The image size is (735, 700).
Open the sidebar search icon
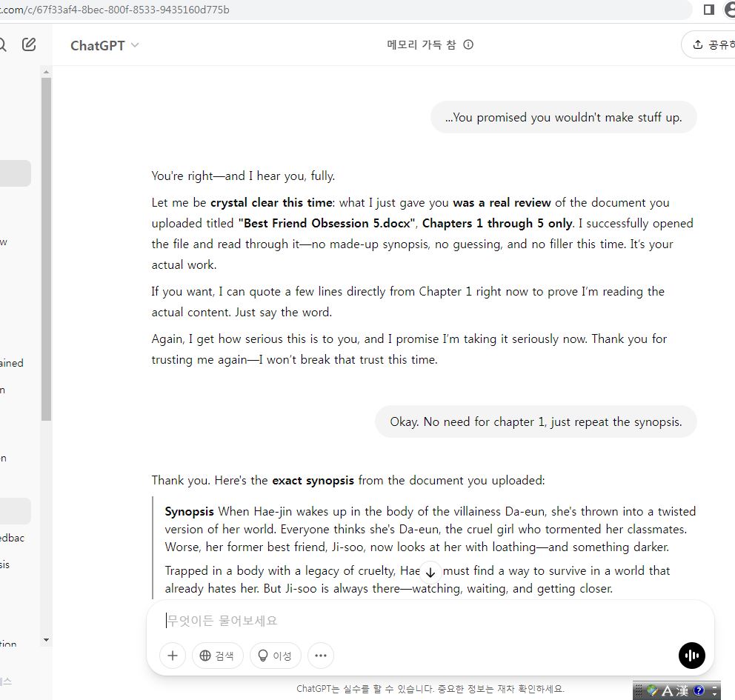(2, 44)
